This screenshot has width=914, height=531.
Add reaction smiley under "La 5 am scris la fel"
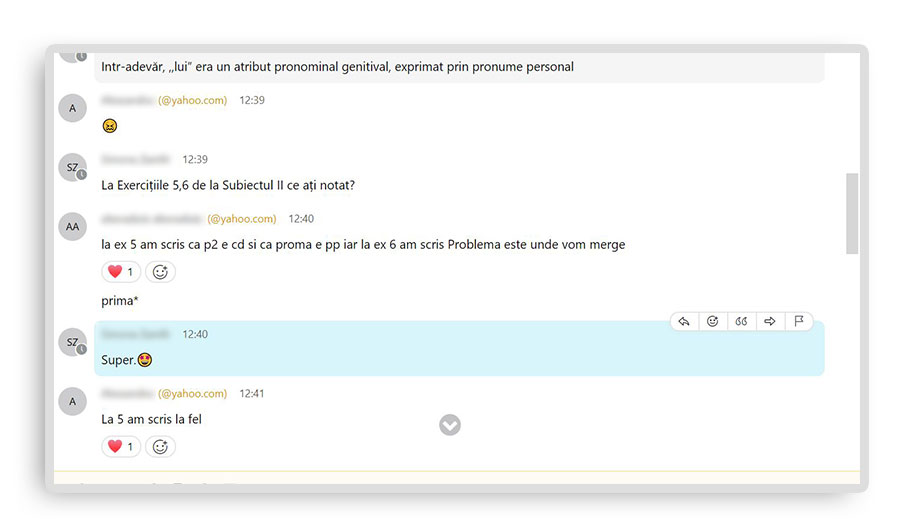[x=160, y=447]
